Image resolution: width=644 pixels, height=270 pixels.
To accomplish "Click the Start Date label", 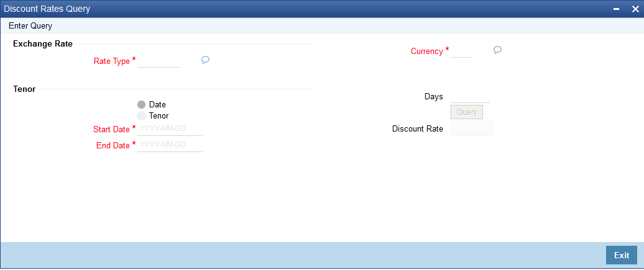I will click(x=112, y=129).
